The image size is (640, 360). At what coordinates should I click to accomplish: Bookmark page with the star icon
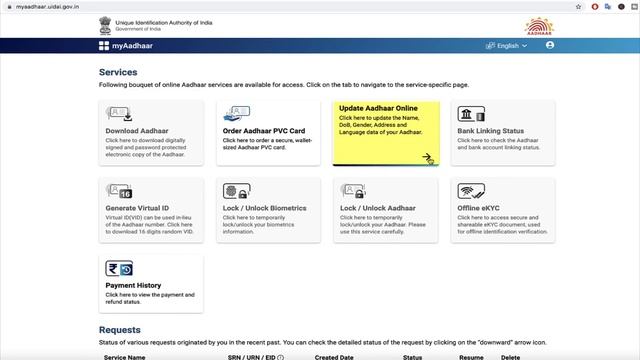click(578, 7)
